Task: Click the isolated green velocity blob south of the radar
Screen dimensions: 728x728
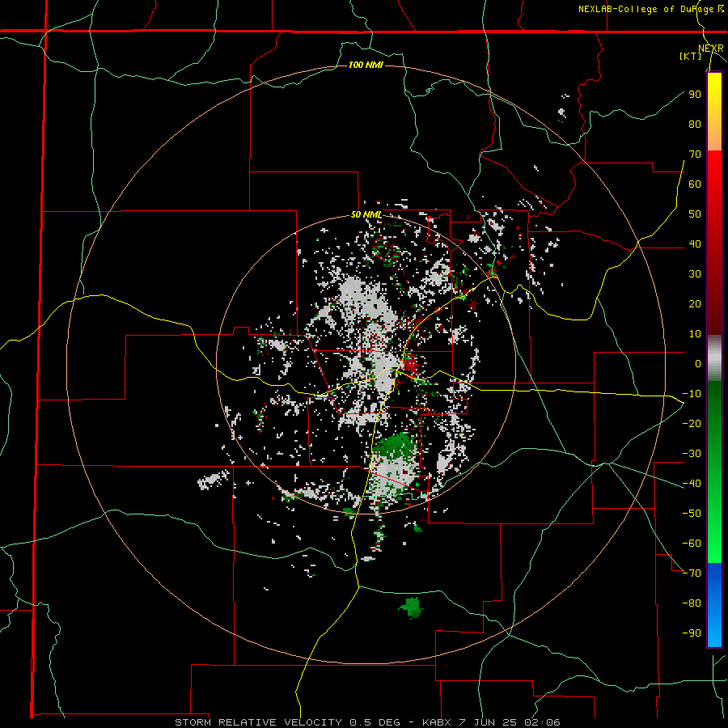Action: [x=411, y=607]
